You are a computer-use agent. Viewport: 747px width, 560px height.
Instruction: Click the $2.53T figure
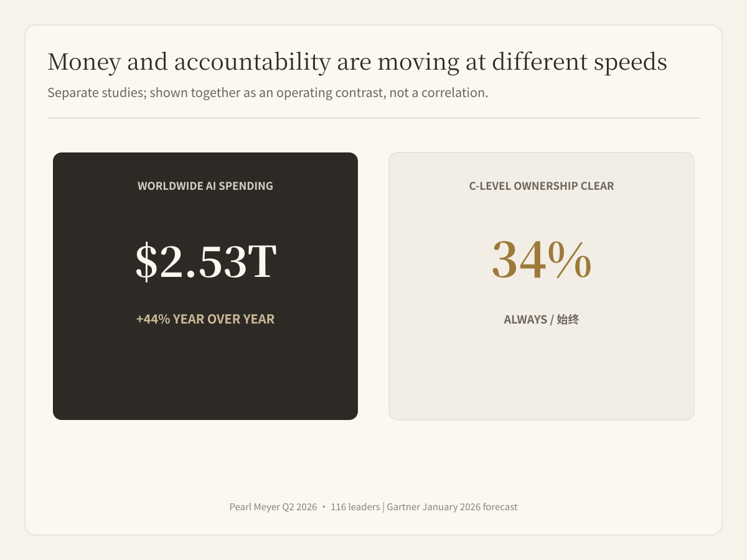(205, 262)
